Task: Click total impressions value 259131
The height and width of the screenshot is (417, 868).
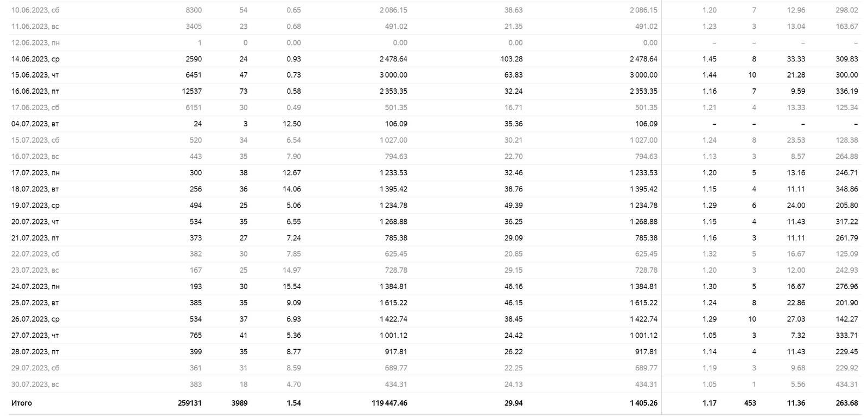Action: click(189, 403)
